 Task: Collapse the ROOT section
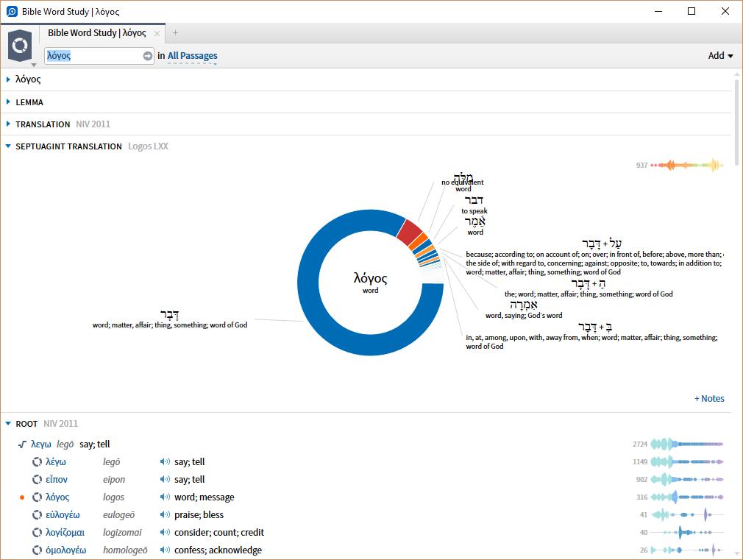pos(8,423)
